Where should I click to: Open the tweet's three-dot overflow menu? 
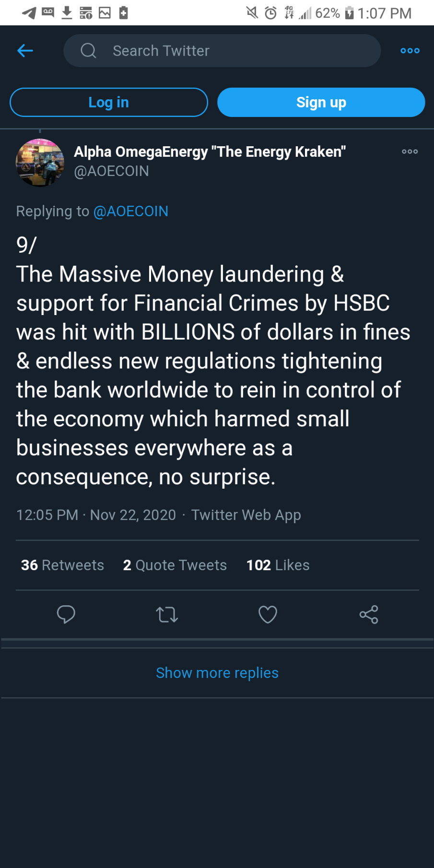[410, 152]
